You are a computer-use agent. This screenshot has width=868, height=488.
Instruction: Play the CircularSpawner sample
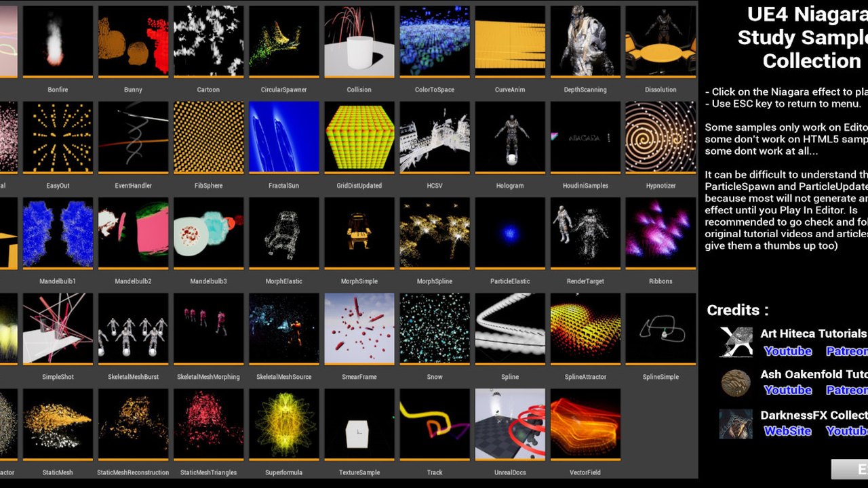(x=283, y=42)
